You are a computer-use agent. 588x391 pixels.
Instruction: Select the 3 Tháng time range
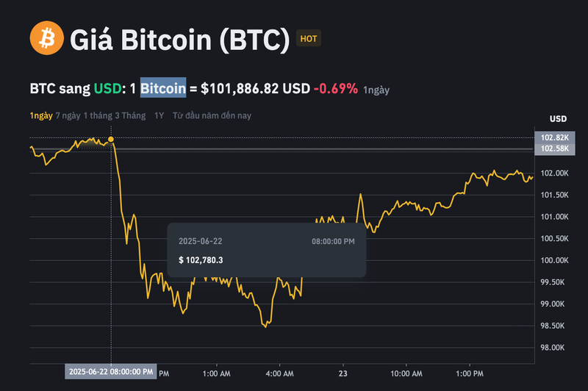(133, 116)
